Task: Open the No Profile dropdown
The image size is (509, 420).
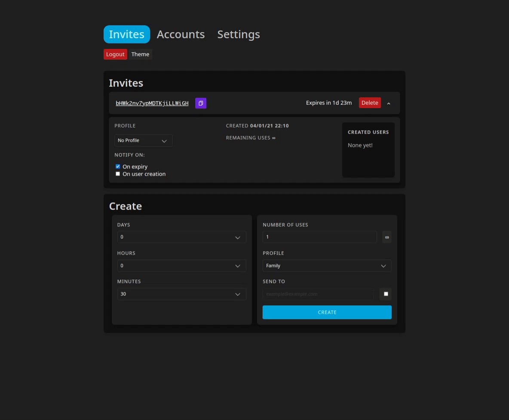Action: pyautogui.click(x=143, y=140)
